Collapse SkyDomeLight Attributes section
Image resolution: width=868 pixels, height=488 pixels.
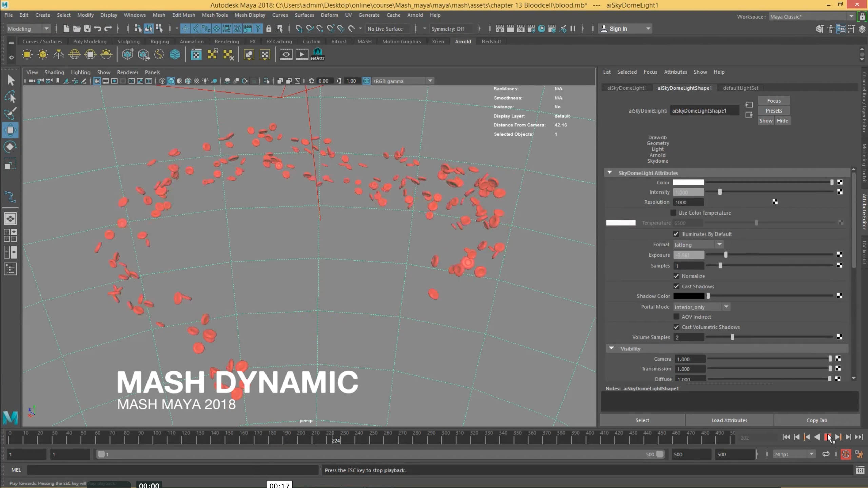[x=610, y=173]
